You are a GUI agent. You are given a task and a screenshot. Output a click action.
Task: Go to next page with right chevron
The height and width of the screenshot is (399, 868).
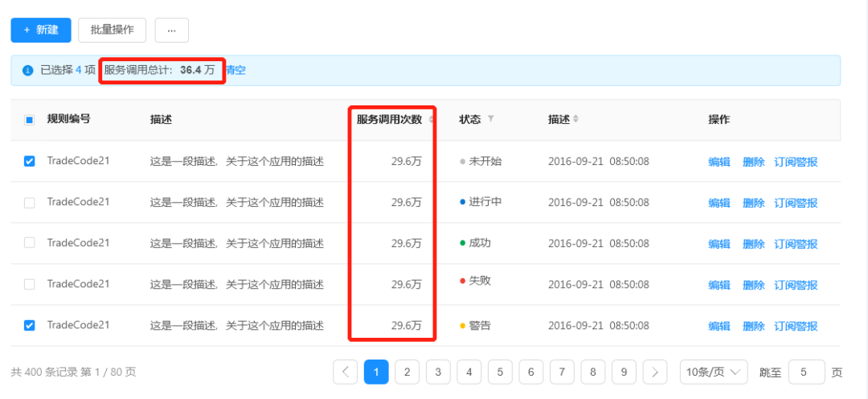click(x=655, y=372)
